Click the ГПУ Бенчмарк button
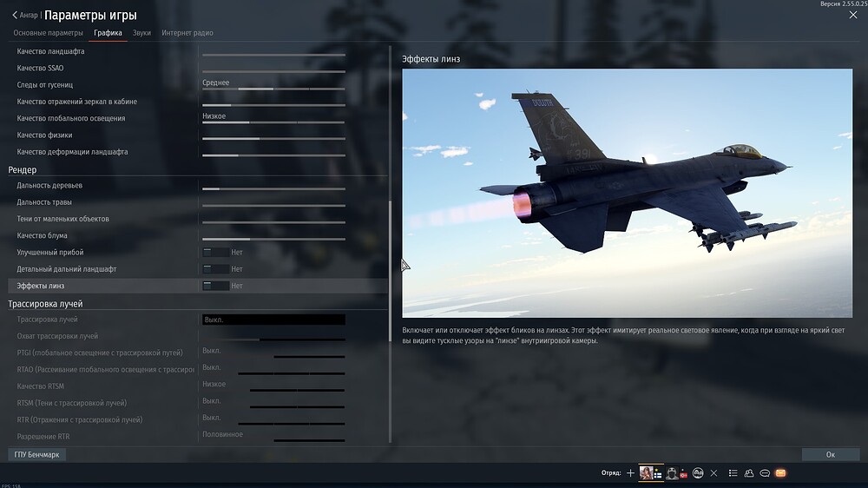 click(x=37, y=454)
